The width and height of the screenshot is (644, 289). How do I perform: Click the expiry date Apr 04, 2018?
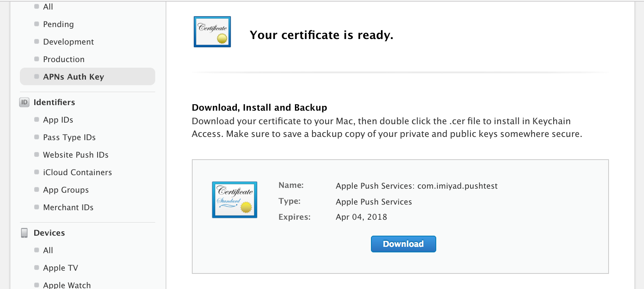[361, 217]
